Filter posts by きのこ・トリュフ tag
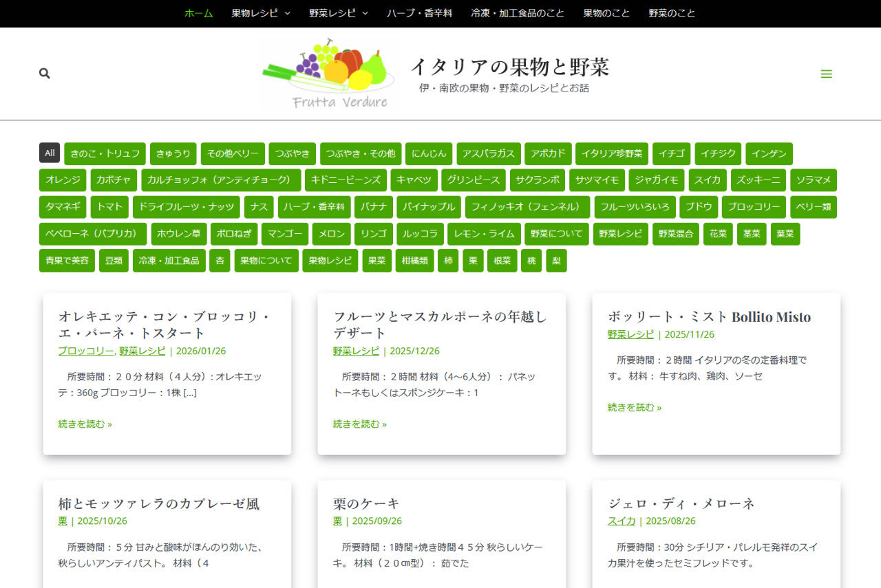 (105, 153)
